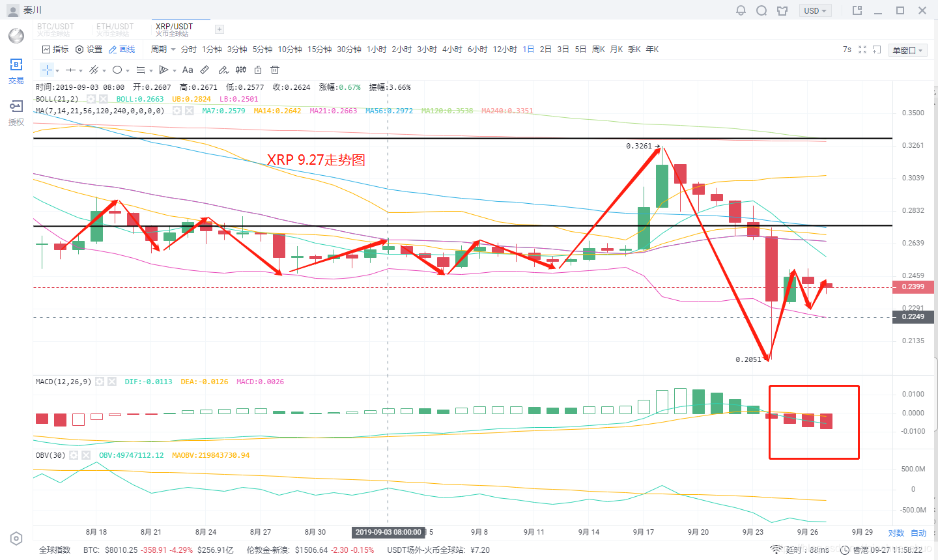Select the 30分钟 timeframe
This screenshot has width=938, height=560.
[x=349, y=49]
